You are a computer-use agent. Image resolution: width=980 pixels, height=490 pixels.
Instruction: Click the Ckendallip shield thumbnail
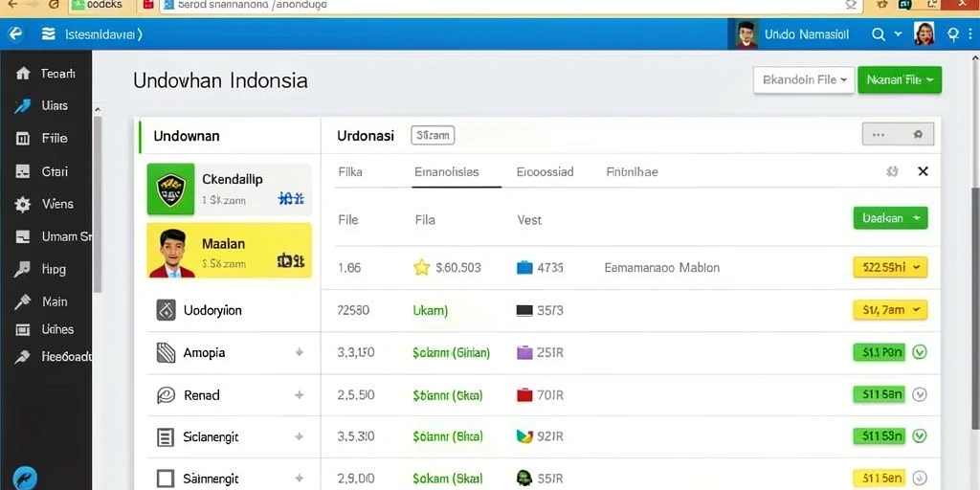point(170,189)
